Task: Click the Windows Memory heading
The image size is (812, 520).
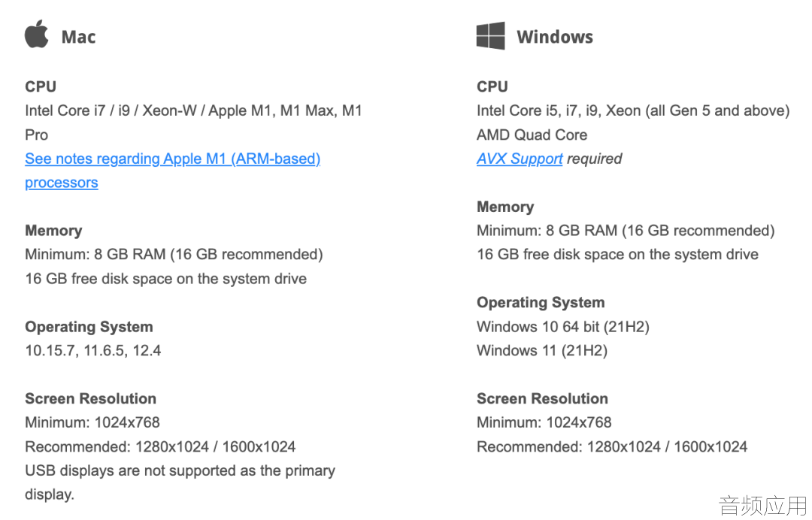Action: click(x=505, y=207)
